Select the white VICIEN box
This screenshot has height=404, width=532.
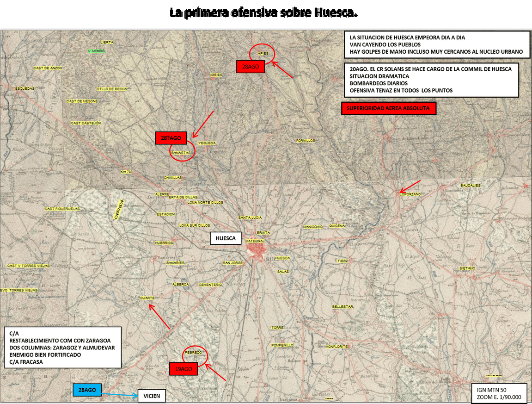[152, 396]
